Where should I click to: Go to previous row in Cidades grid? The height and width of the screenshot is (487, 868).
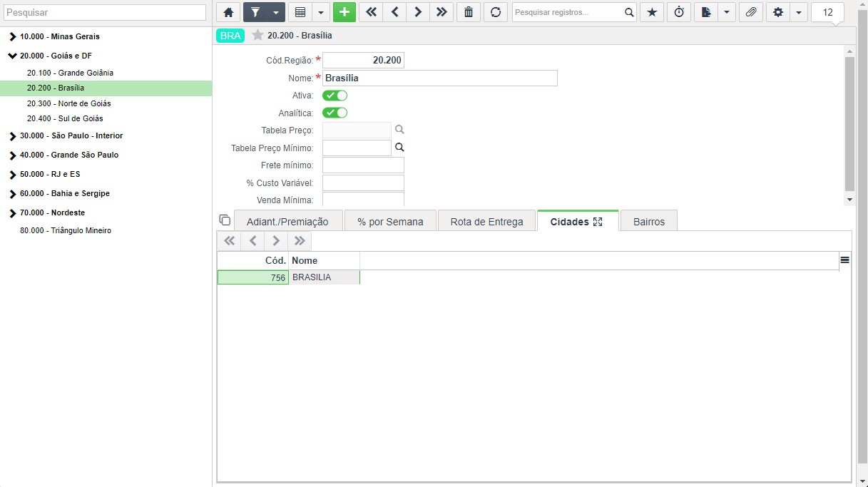(252, 241)
